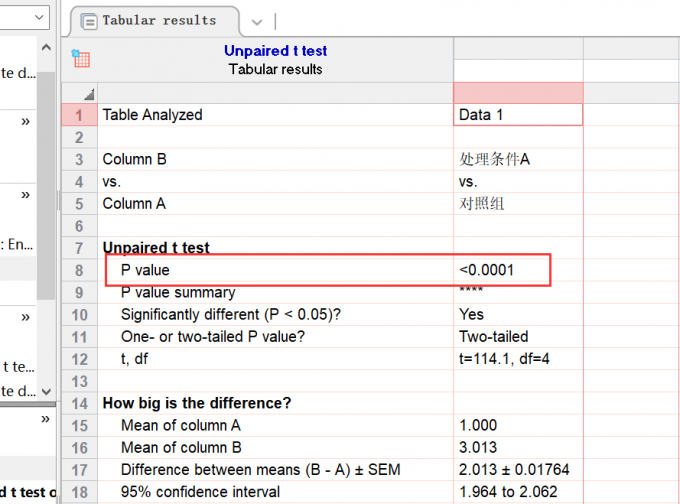Expand the bottommost » section in the navigator

43,420
